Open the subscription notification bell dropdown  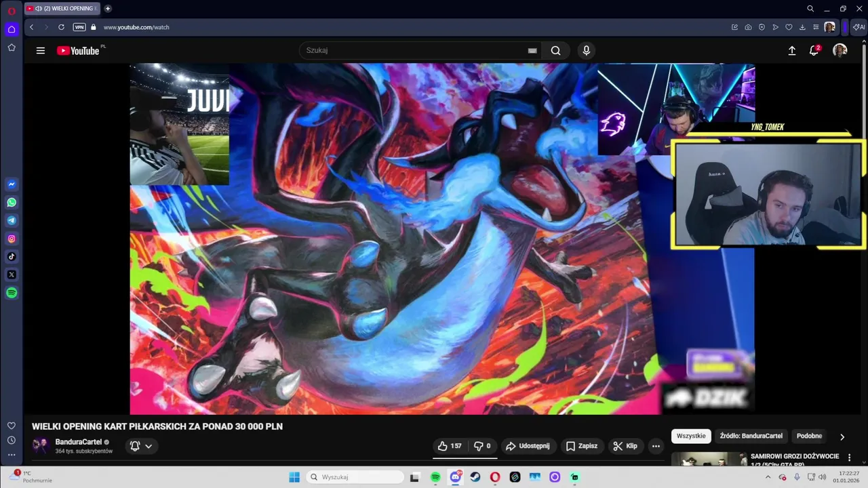coord(141,446)
